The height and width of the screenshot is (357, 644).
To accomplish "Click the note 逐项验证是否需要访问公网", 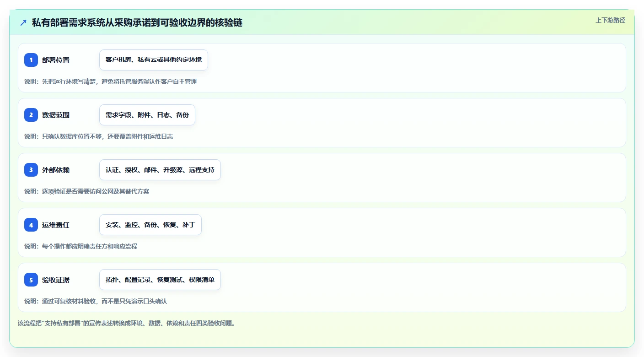I will tap(86, 191).
